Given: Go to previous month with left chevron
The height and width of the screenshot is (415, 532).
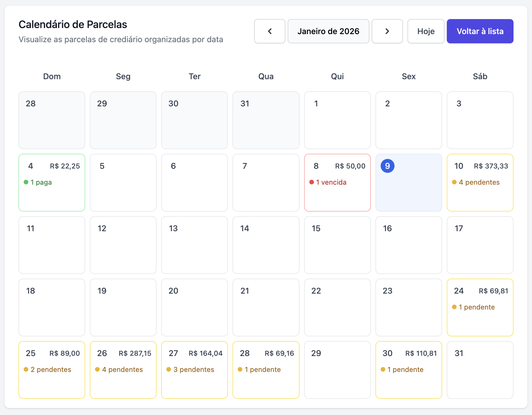Looking at the screenshot, I should (x=269, y=31).
